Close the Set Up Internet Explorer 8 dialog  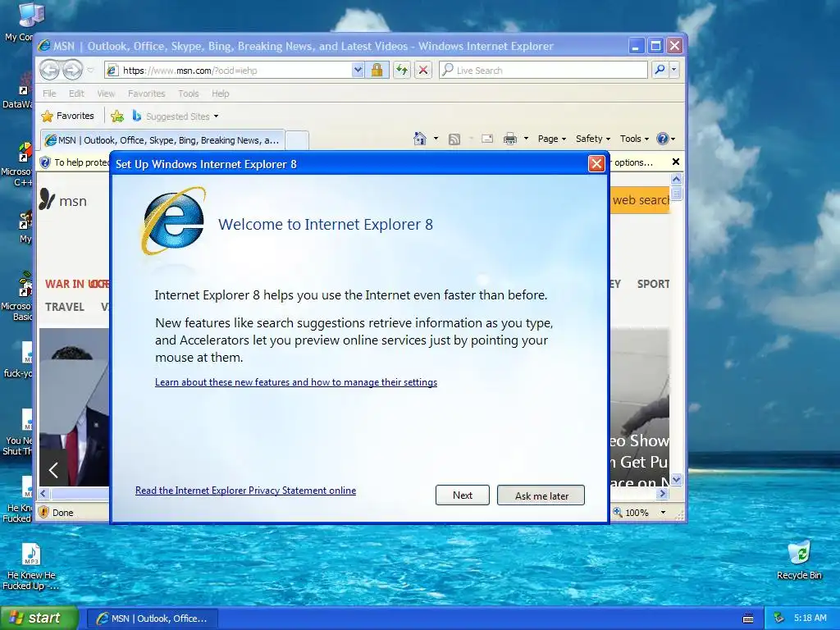596,163
